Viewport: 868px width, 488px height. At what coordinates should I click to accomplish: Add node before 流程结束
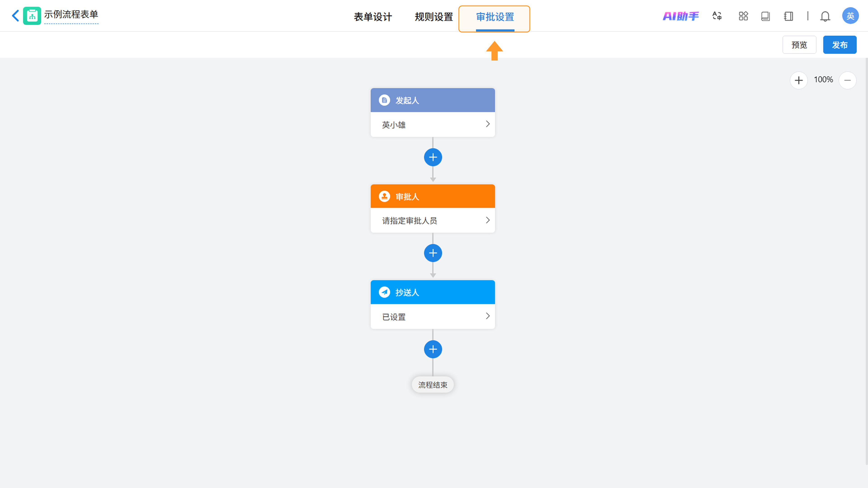click(x=433, y=349)
